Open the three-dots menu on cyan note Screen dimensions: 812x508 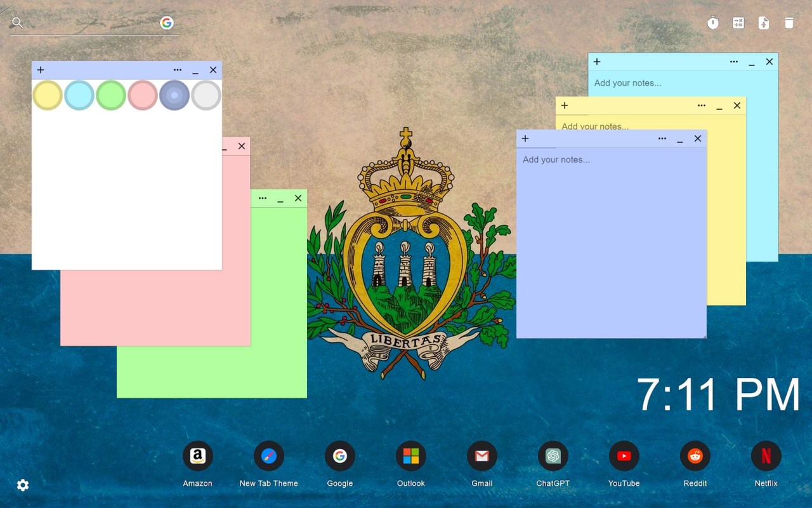(x=734, y=62)
